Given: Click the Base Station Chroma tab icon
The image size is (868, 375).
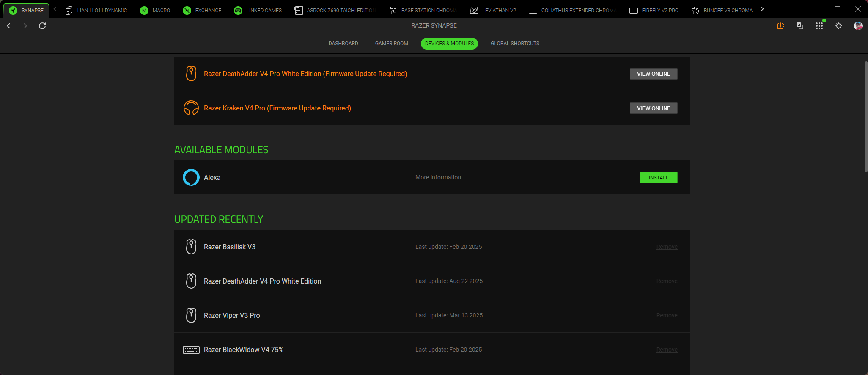Looking at the screenshot, I should click(393, 11).
